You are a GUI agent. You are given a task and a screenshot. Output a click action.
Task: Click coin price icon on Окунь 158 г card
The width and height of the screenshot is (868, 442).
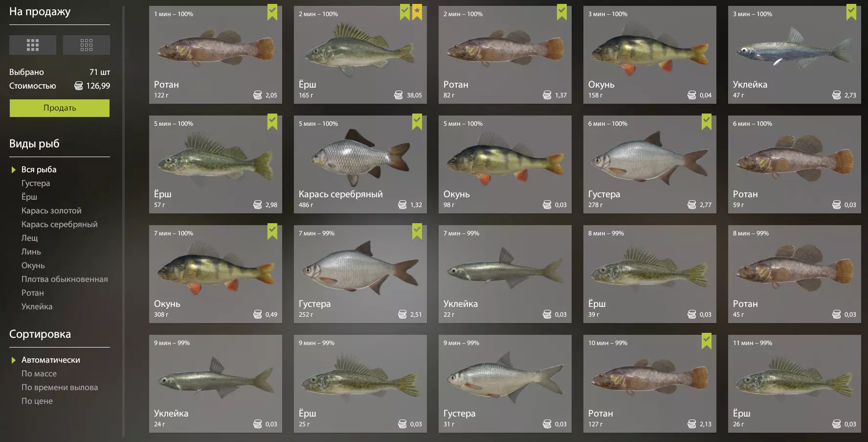pyautogui.click(x=691, y=95)
